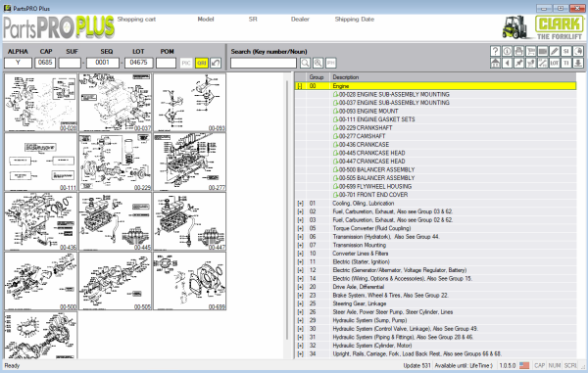
Task: Click the PIC button
Action: point(186,63)
